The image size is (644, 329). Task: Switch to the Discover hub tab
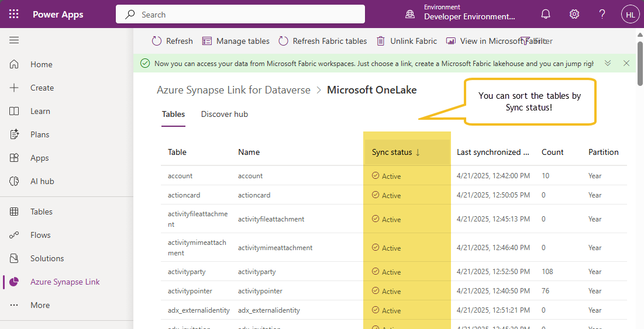click(x=224, y=114)
